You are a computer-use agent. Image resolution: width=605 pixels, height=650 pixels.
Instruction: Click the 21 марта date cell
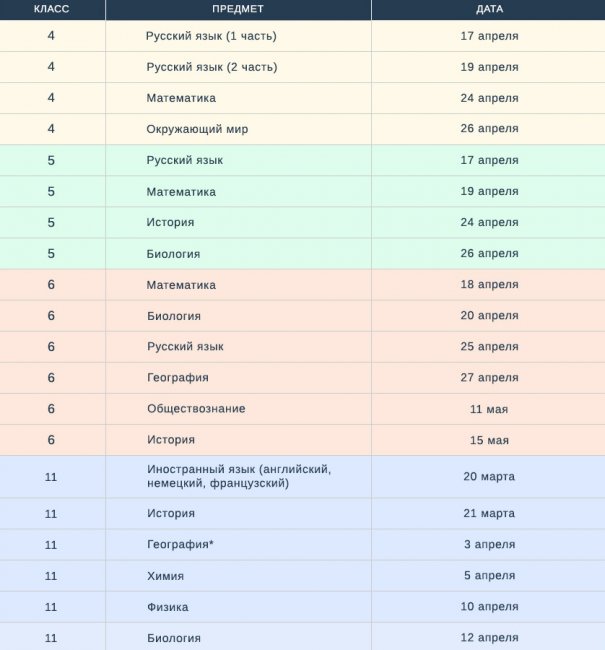tap(489, 514)
